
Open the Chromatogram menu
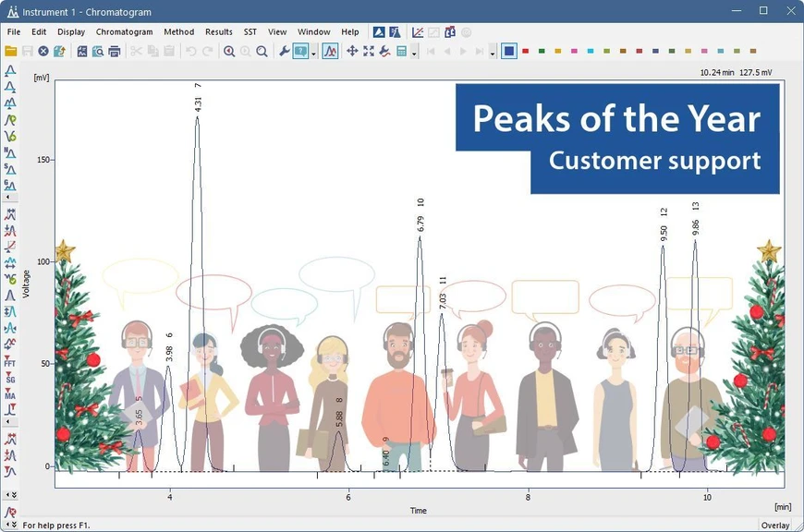pos(125,31)
